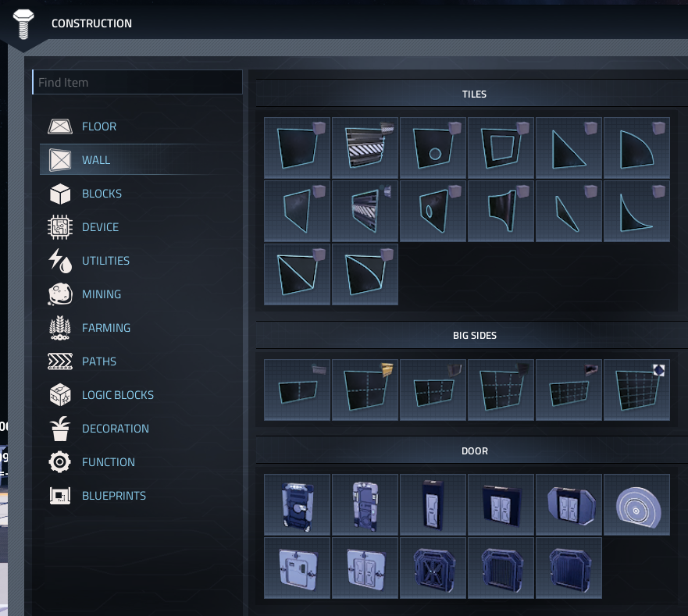Choose the square tile with curved split

pyautogui.click(x=365, y=274)
